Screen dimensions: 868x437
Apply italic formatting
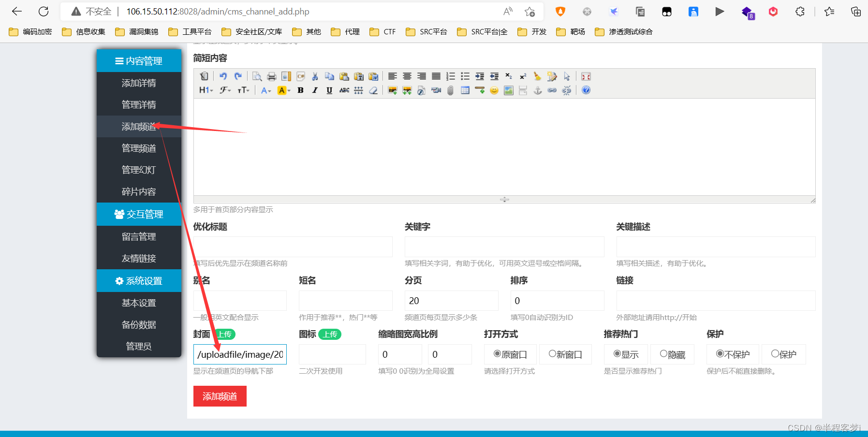point(315,90)
